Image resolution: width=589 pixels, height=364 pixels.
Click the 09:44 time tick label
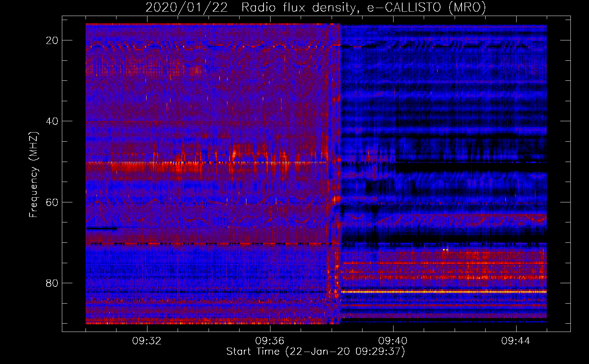click(x=516, y=341)
